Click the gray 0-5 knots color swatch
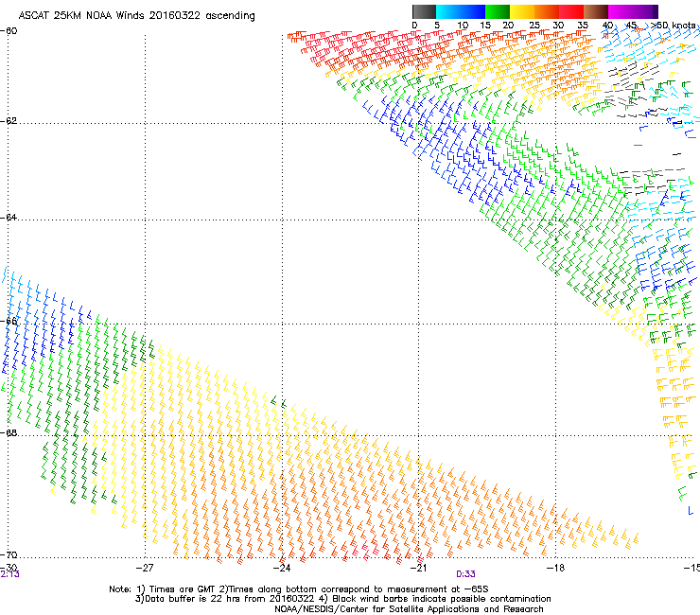The width and height of the screenshot is (700, 615). coord(424,11)
